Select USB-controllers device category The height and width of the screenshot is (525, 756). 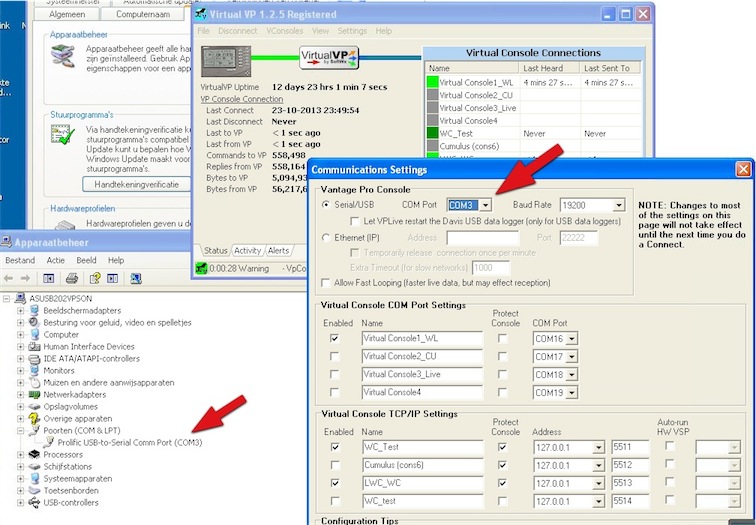point(70,502)
